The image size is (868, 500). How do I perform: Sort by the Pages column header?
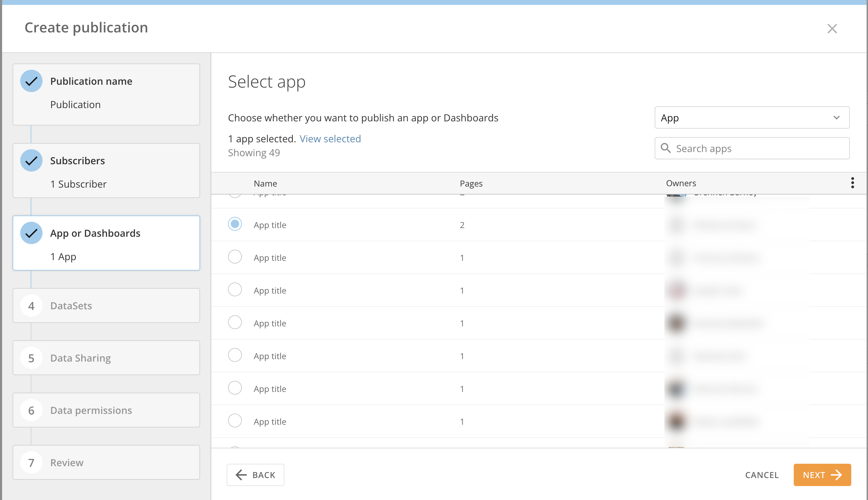coord(471,183)
